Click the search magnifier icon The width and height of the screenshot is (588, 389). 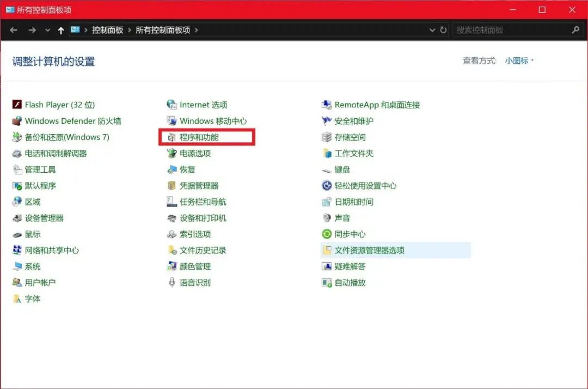click(x=575, y=30)
